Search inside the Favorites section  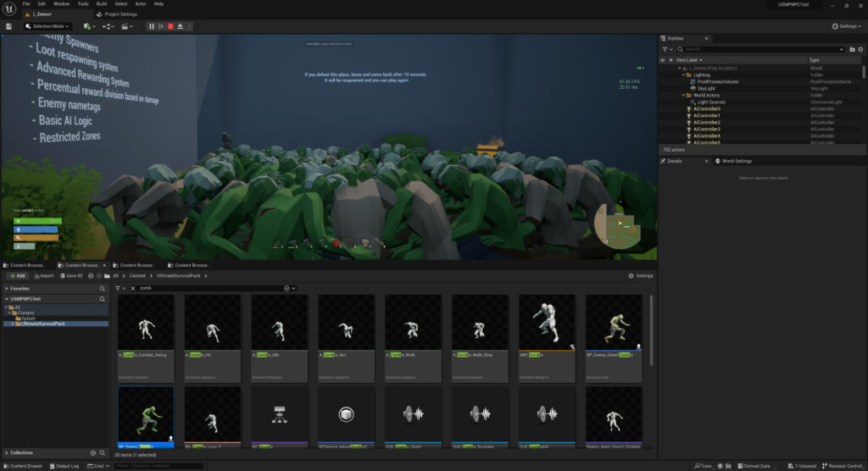pos(102,288)
